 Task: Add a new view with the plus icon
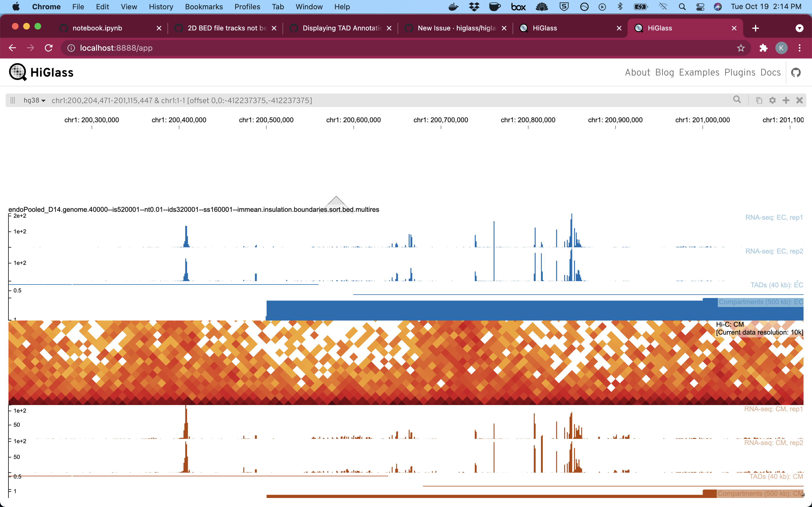(786, 100)
